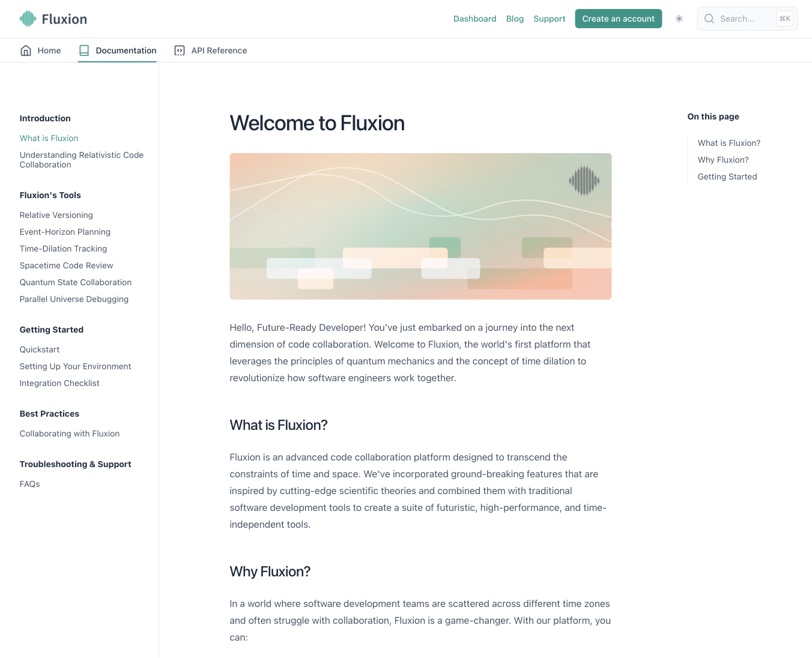812x658 pixels.
Task: Click the Fluxion brand name text
Action: click(x=64, y=19)
